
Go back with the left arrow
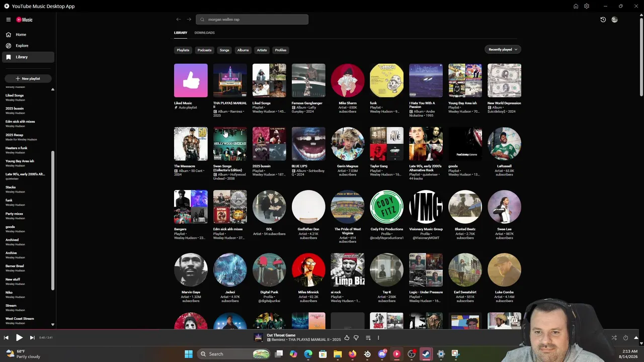(x=179, y=20)
